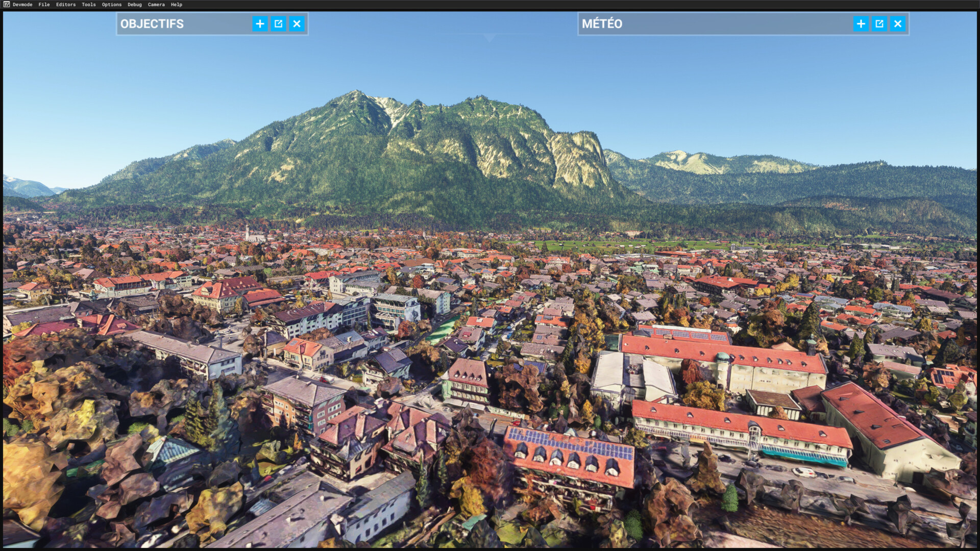Open the Options menu
This screenshot has height=551, width=980.
coord(112,5)
